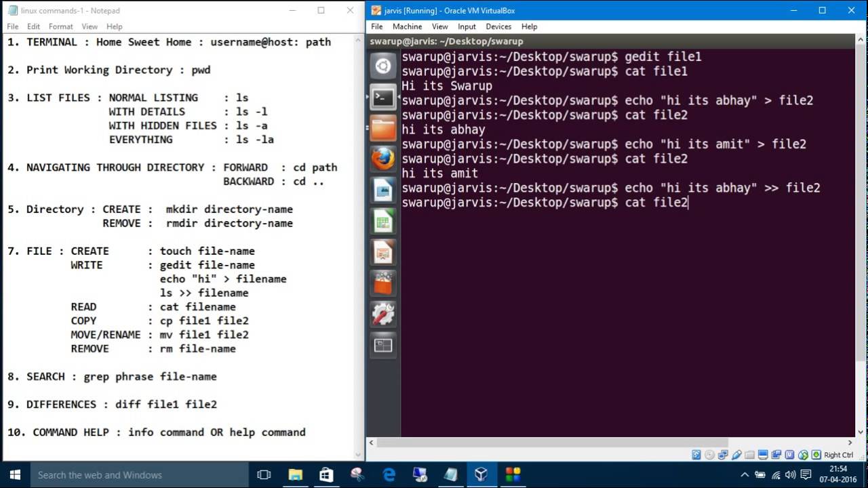This screenshot has height=488, width=868.
Task: Switch to VirtualBox cube icon on taskbar
Action: pyautogui.click(x=481, y=474)
